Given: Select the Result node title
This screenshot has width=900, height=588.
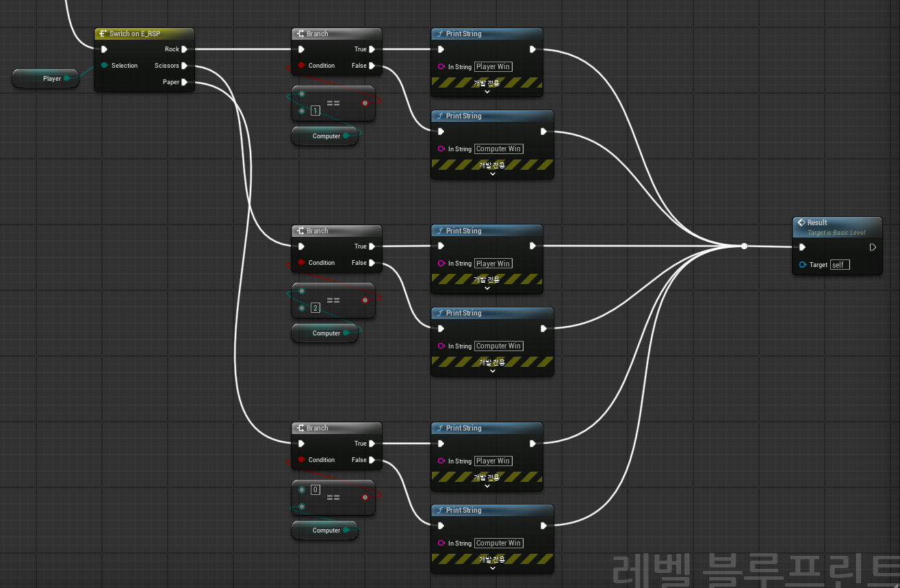Looking at the screenshot, I should coord(817,222).
